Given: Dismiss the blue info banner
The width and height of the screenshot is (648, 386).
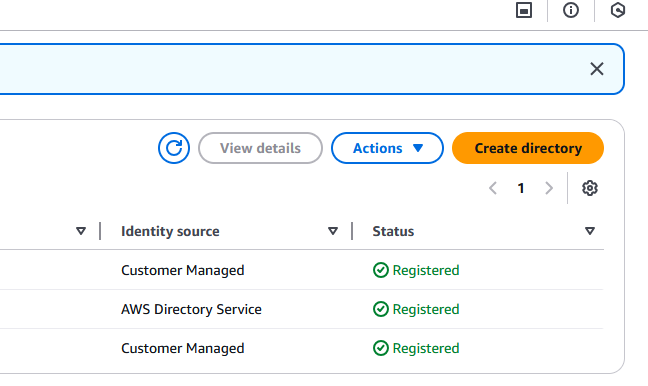Looking at the screenshot, I should click(x=597, y=69).
